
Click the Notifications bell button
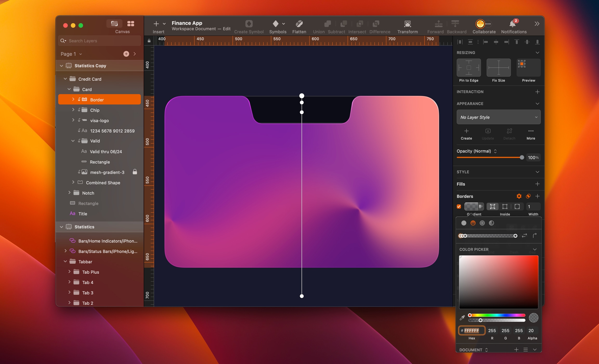pyautogui.click(x=513, y=24)
